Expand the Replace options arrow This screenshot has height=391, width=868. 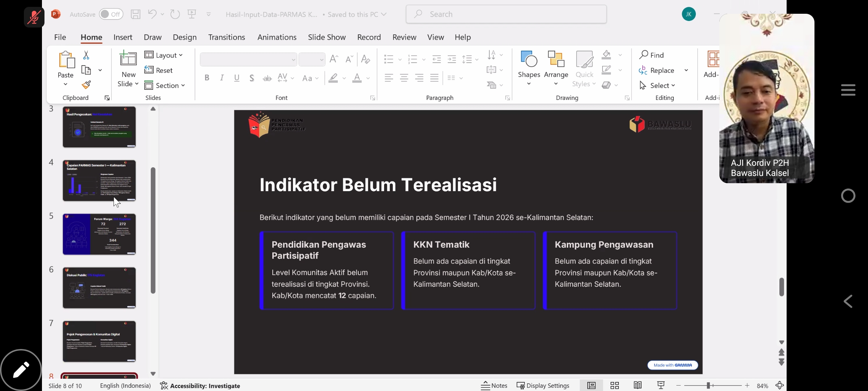coord(686,70)
